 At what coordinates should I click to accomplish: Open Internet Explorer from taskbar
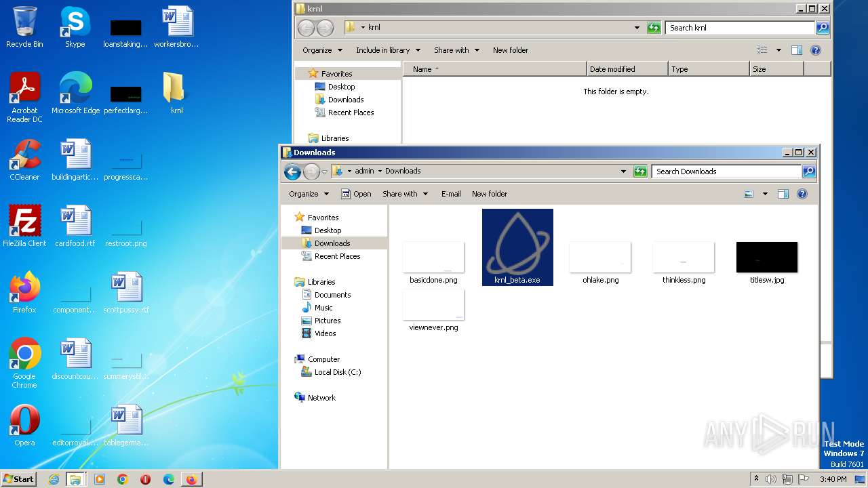click(x=54, y=479)
